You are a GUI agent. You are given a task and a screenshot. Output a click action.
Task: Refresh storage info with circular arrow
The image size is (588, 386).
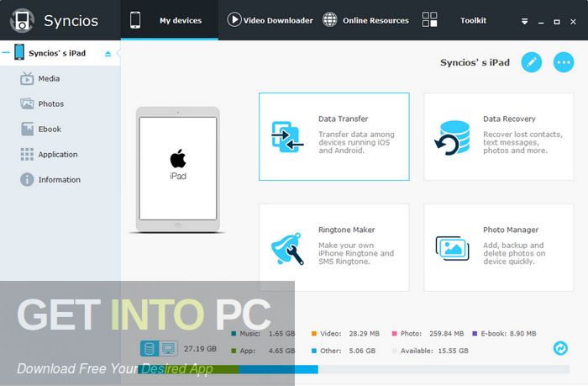[560, 348]
